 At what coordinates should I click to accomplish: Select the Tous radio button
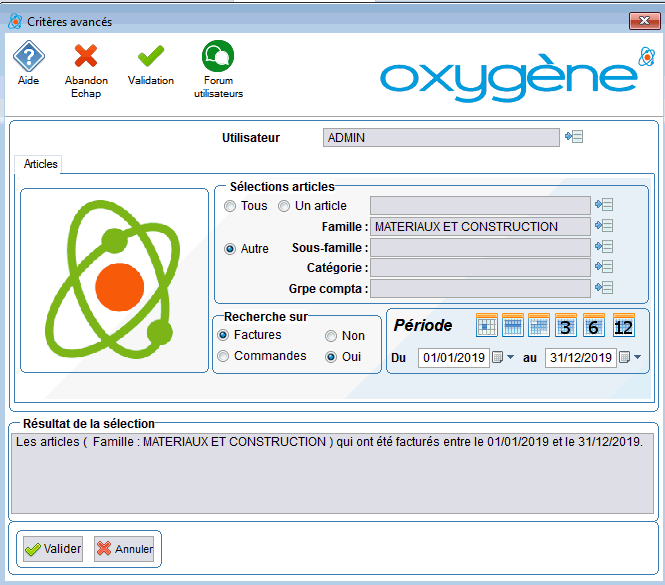tap(231, 206)
